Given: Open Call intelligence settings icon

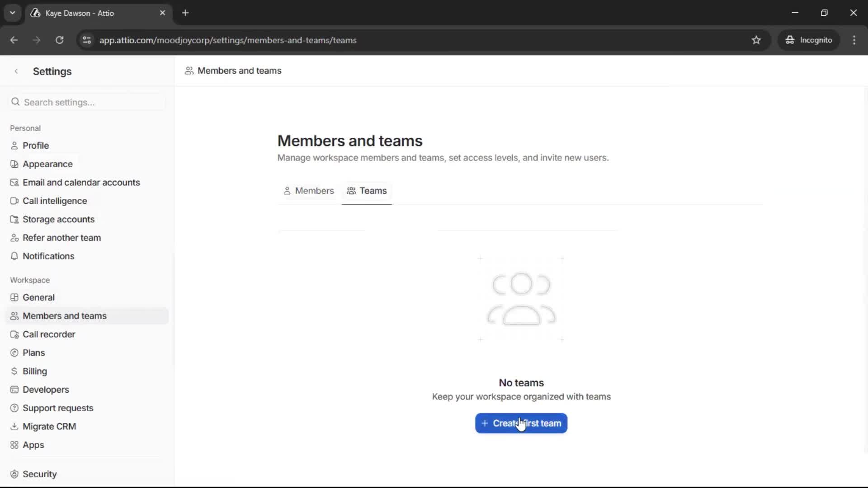Looking at the screenshot, I should [x=14, y=201].
